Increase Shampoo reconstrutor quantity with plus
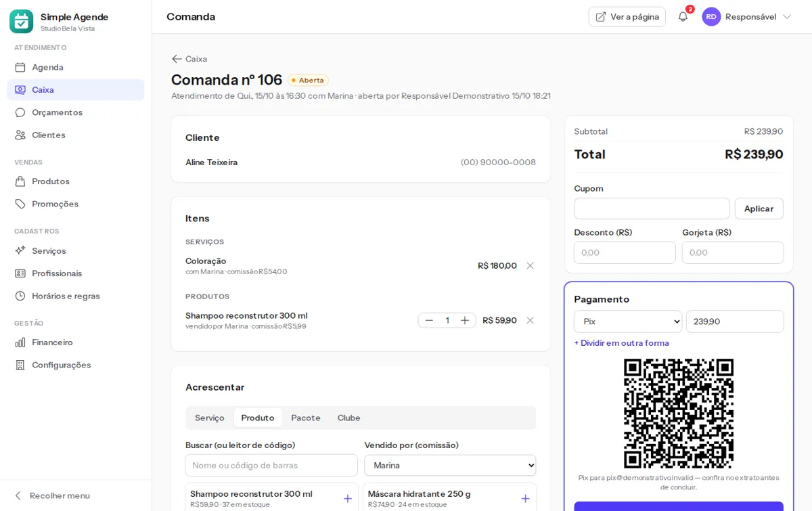Screen dimensions: 812x511 tap(465, 321)
